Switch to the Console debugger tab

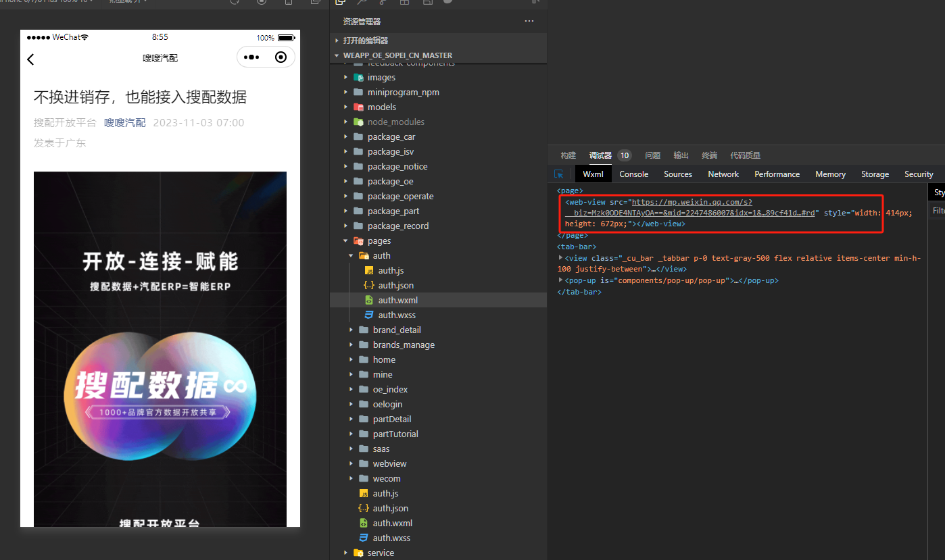pos(634,174)
